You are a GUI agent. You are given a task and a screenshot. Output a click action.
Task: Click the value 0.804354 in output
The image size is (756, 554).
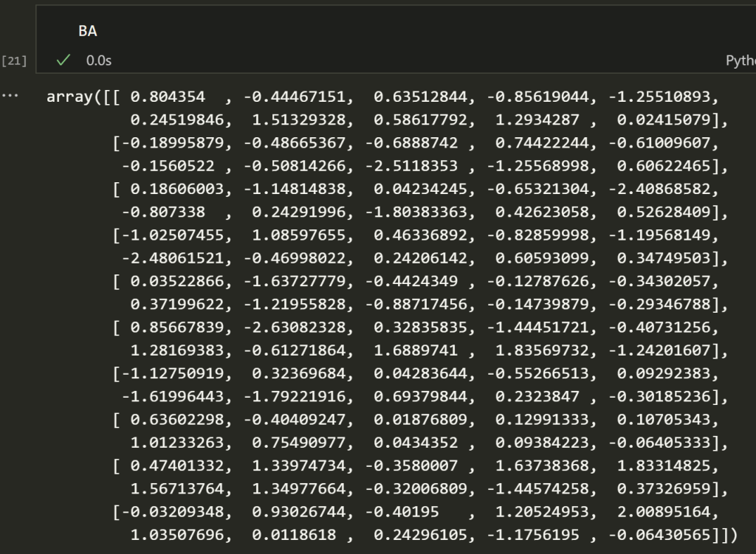coord(168,97)
